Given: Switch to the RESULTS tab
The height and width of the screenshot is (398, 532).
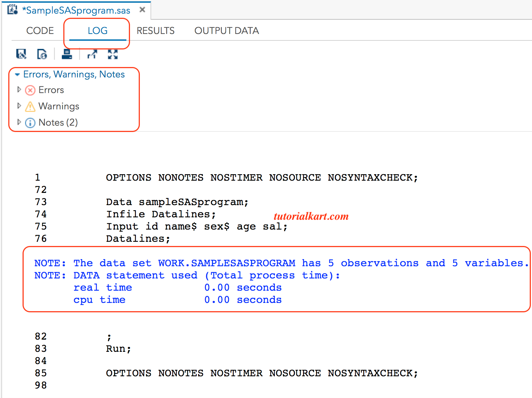Looking at the screenshot, I should tap(155, 31).
